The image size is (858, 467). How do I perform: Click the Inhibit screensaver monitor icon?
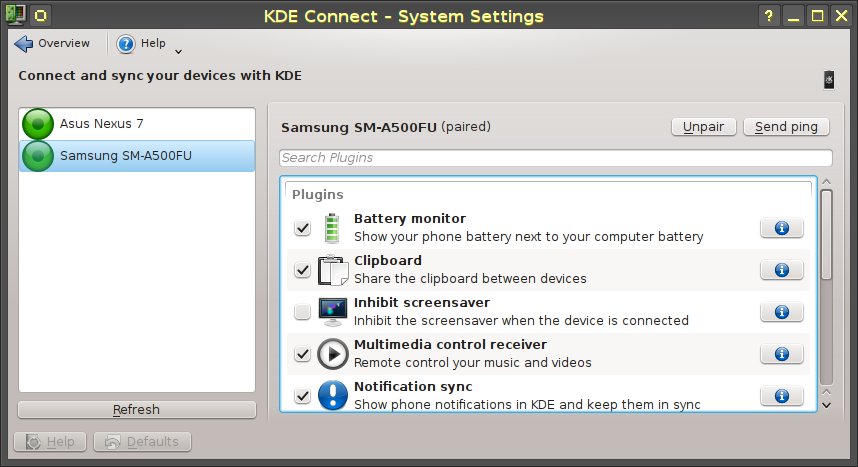tap(333, 312)
